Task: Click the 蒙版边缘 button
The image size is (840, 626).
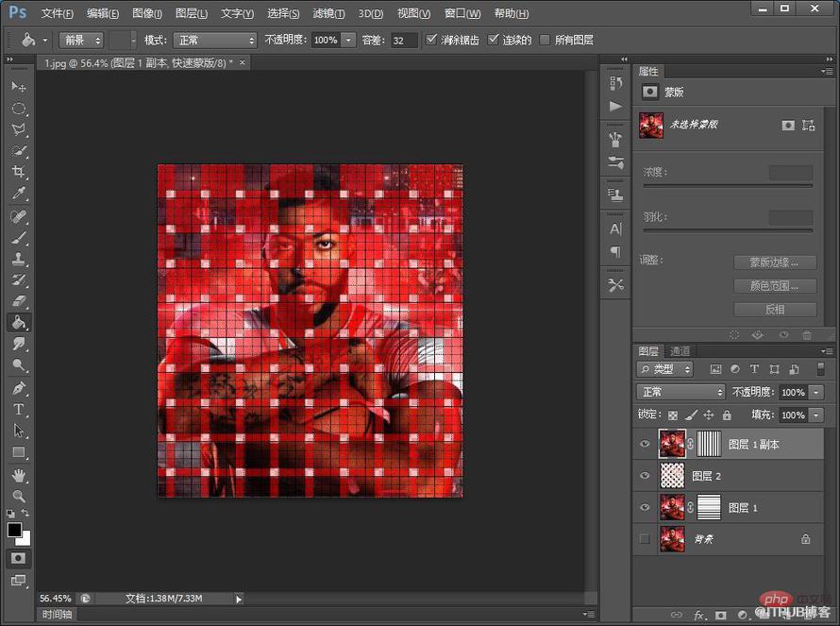Action: coord(775,262)
